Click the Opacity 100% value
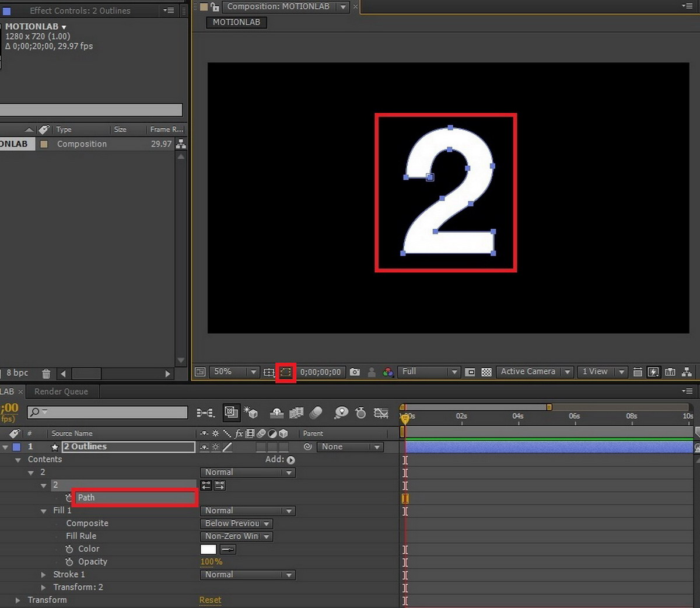 pos(211,562)
